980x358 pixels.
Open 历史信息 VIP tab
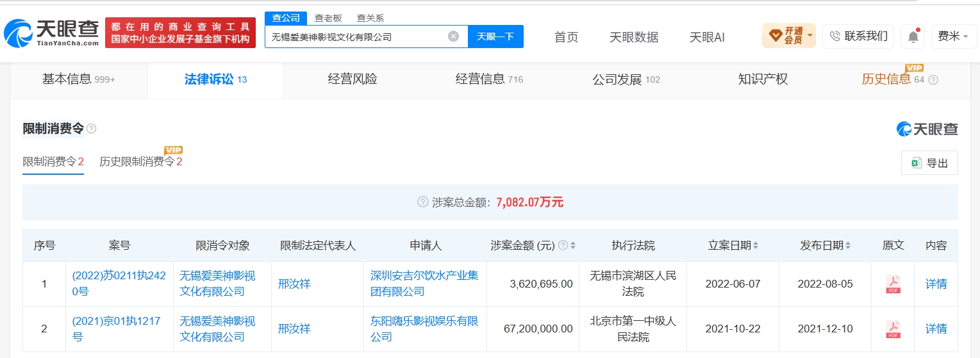pyautogui.click(x=892, y=79)
